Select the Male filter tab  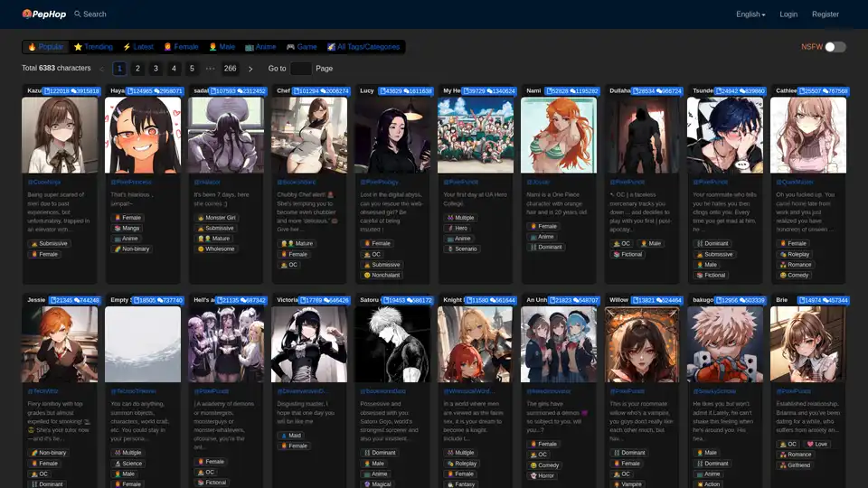point(222,47)
